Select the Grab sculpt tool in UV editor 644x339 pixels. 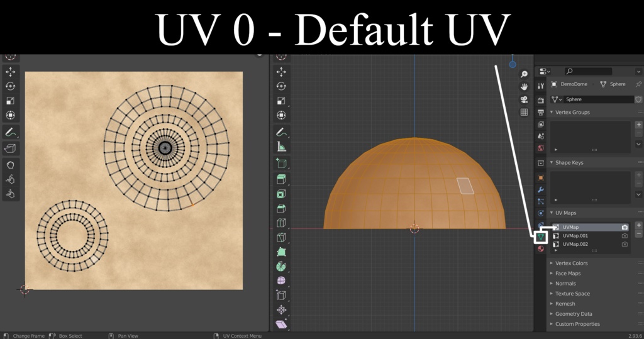[10, 165]
